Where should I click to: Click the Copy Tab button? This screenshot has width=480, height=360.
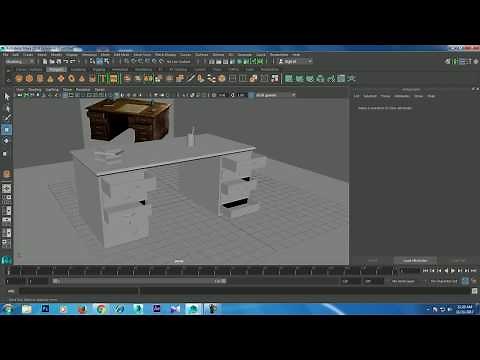(x=458, y=260)
